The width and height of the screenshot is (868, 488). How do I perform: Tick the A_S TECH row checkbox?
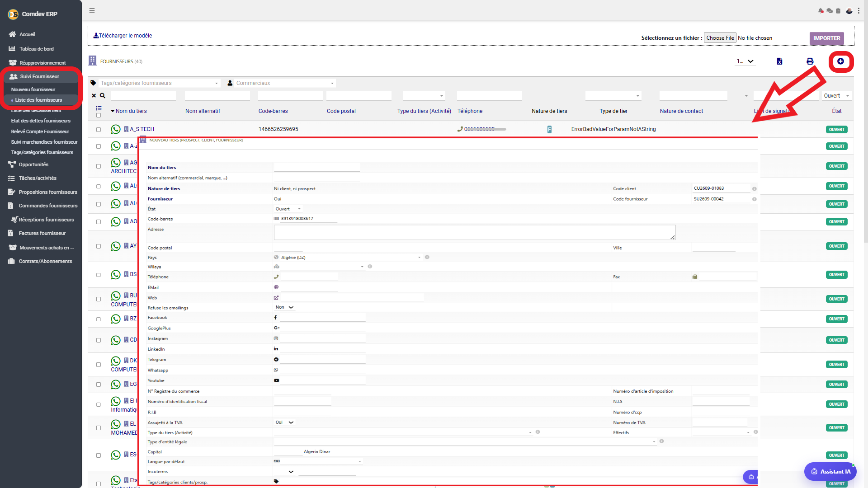99,130
